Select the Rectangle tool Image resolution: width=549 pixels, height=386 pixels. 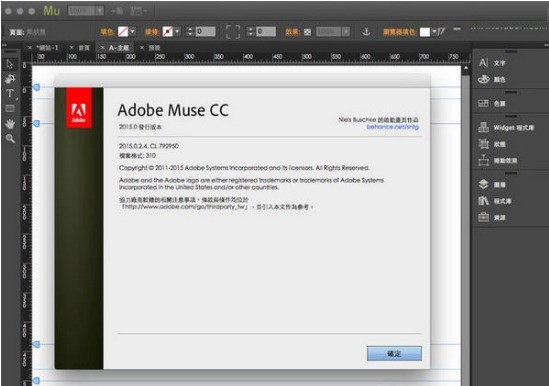point(10,109)
